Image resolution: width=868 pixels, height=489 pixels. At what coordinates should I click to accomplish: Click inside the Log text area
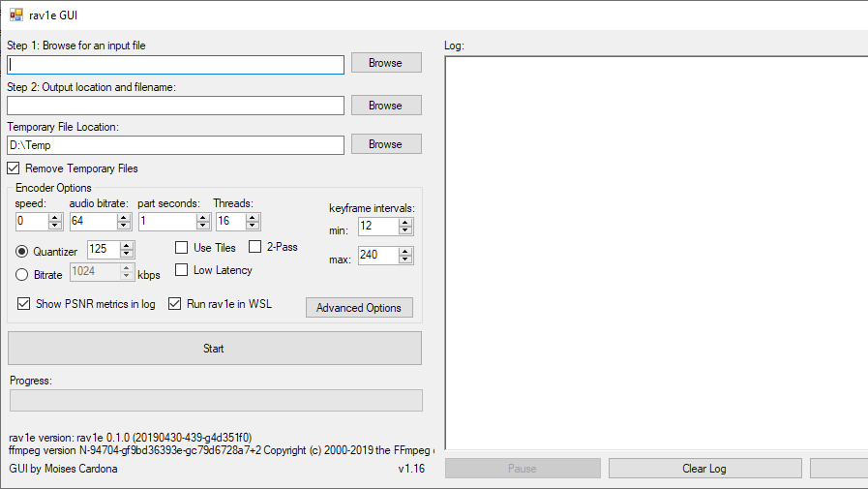(656, 253)
